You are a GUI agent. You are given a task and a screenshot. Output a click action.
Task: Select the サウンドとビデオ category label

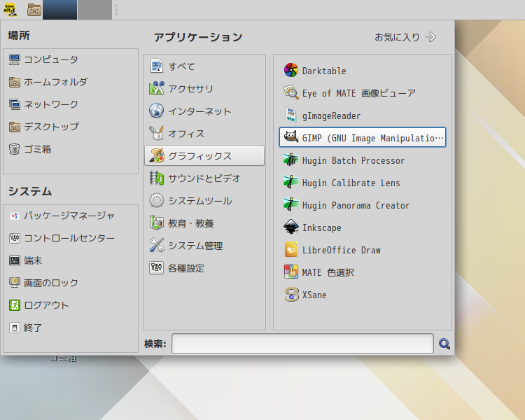click(x=204, y=178)
